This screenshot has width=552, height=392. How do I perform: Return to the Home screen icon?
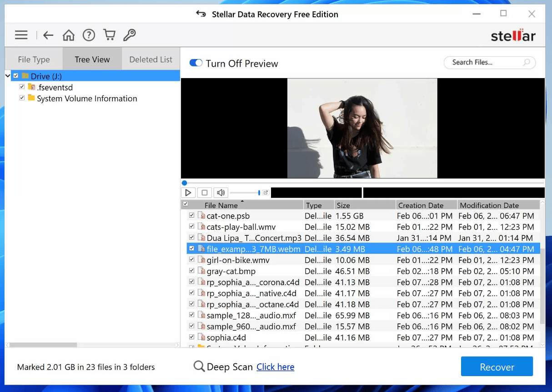tap(69, 35)
